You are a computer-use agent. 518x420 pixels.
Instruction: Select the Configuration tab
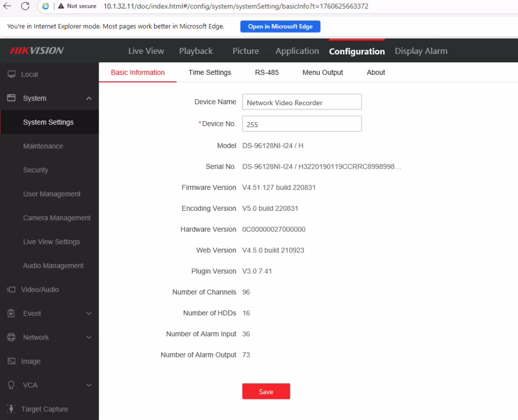point(357,51)
